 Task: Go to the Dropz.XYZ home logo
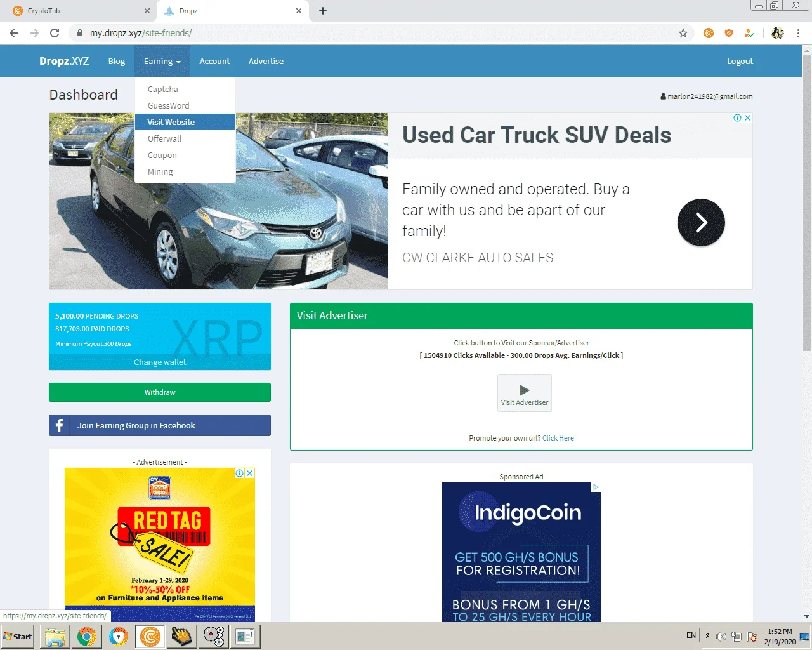tap(64, 62)
